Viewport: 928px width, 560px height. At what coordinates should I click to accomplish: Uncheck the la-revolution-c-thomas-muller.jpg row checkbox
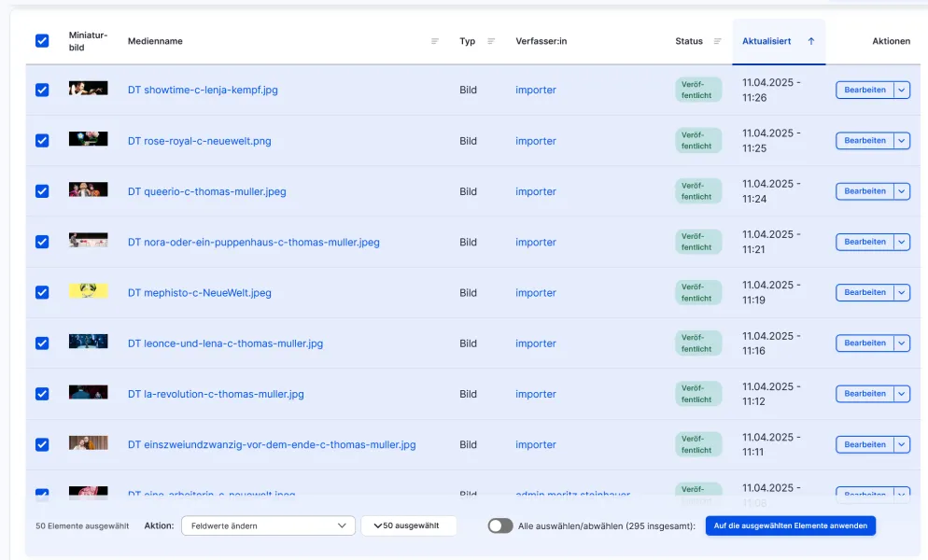pyautogui.click(x=42, y=394)
